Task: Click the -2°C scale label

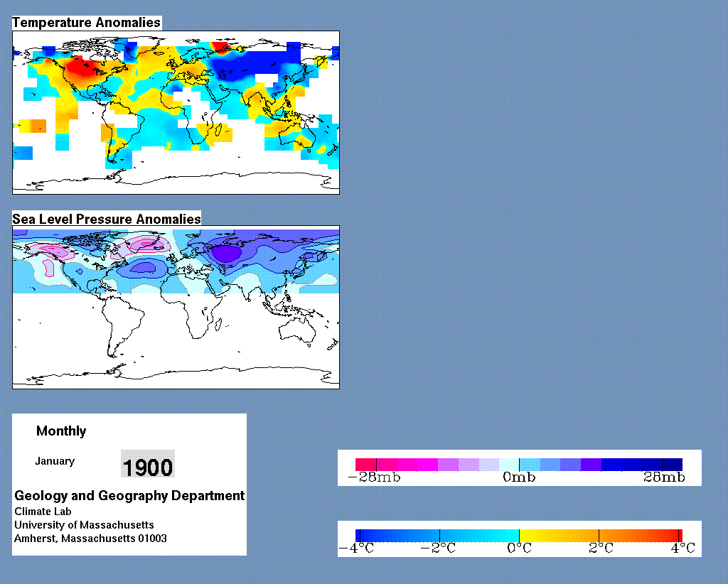Action: [438, 548]
